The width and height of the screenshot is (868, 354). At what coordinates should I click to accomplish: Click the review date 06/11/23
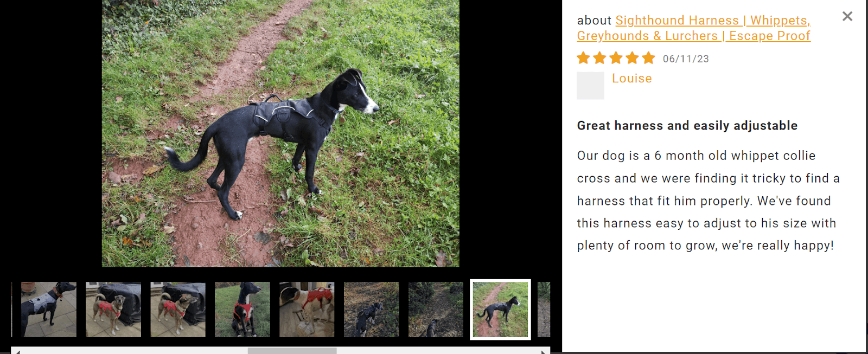[x=686, y=59]
